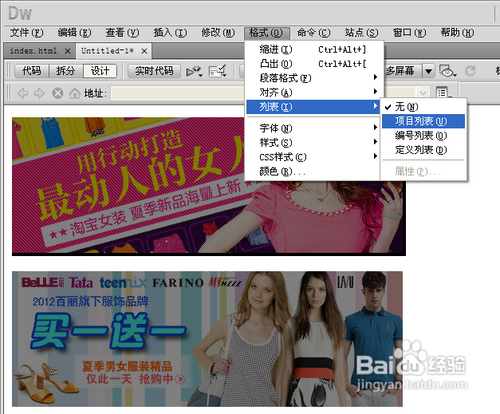
Task: Close the Untitled-1 tab
Action: click(144, 51)
